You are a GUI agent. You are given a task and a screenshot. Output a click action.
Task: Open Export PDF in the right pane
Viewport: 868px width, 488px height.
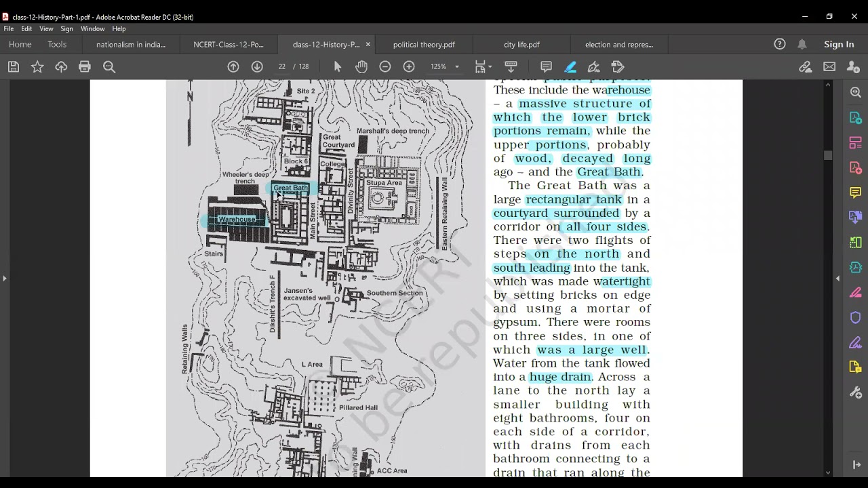tap(856, 117)
